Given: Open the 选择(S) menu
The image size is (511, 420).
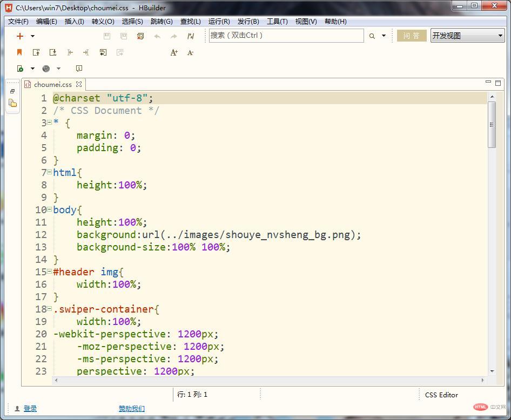Looking at the screenshot, I should click(x=132, y=22).
